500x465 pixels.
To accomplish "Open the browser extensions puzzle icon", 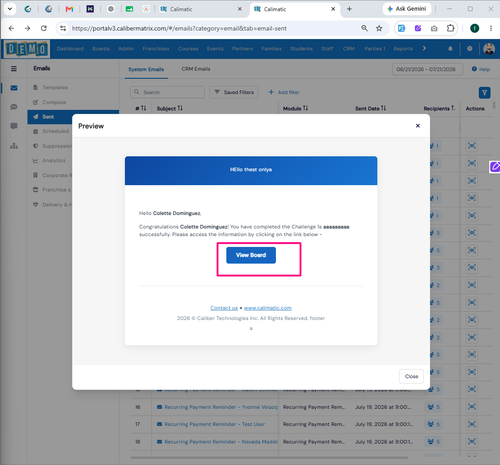I will [450, 28].
